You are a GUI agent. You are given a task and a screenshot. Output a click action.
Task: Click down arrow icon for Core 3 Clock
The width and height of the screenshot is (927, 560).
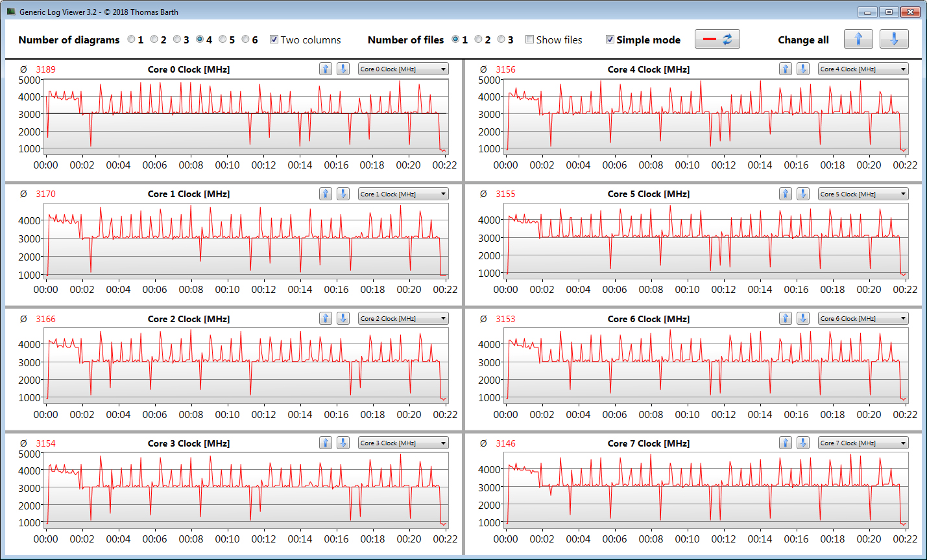coord(343,443)
